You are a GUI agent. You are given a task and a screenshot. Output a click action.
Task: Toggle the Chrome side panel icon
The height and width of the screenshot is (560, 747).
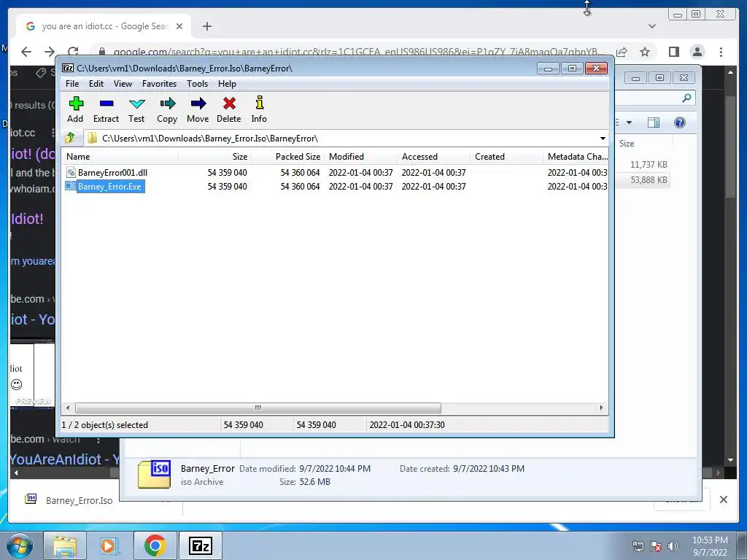673,52
